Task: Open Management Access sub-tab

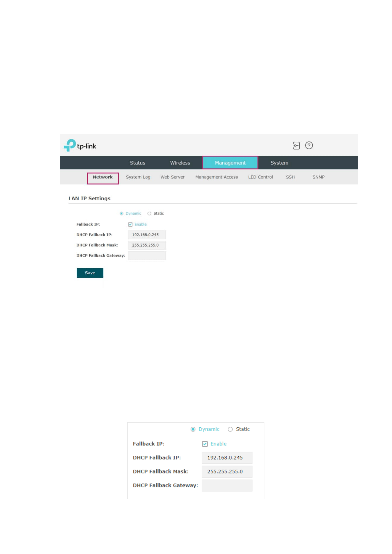Action: [216, 177]
